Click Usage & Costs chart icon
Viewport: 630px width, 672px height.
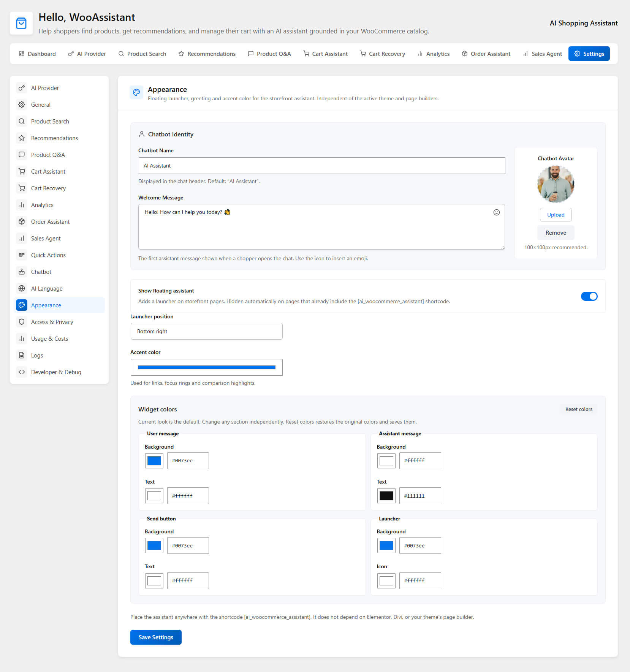(22, 338)
